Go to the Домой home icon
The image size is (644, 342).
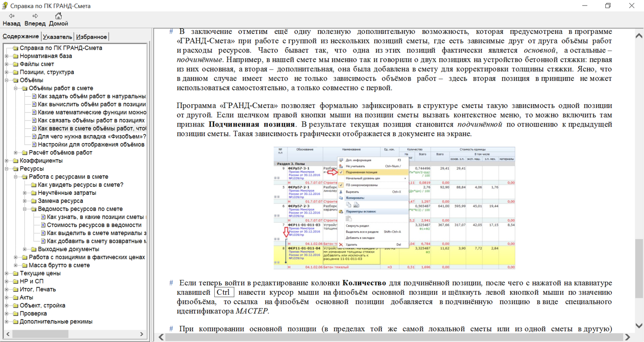coord(58,16)
